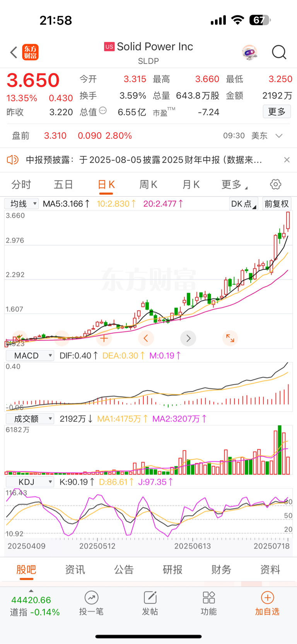Tap the 更多 quote details button
This screenshot has width=297, height=644.
click(x=277, y=112)
